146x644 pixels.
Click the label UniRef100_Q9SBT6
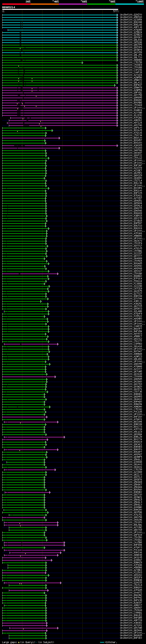coord(131,480)
